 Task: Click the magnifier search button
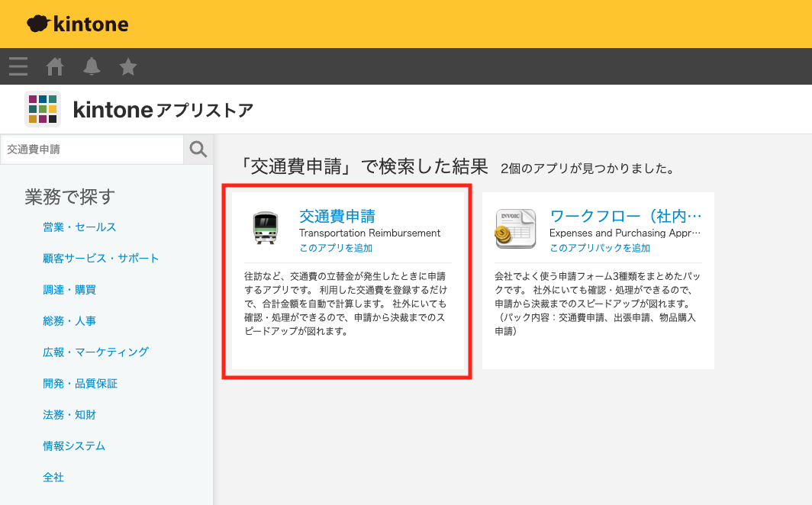pos(198,150)
